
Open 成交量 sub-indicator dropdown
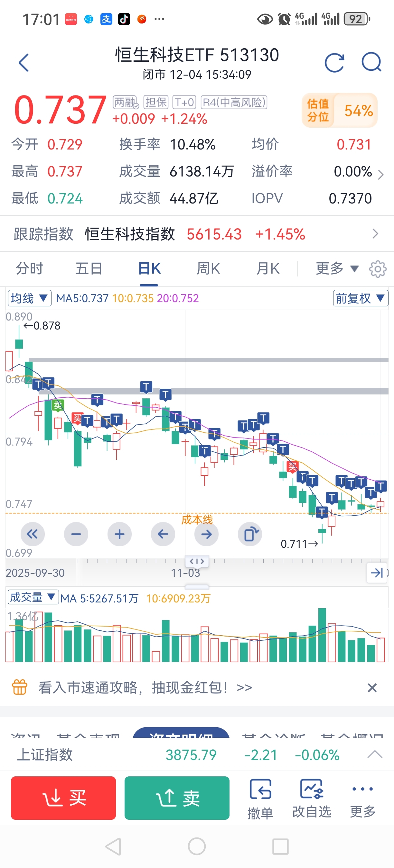click(x=33, y=597)
